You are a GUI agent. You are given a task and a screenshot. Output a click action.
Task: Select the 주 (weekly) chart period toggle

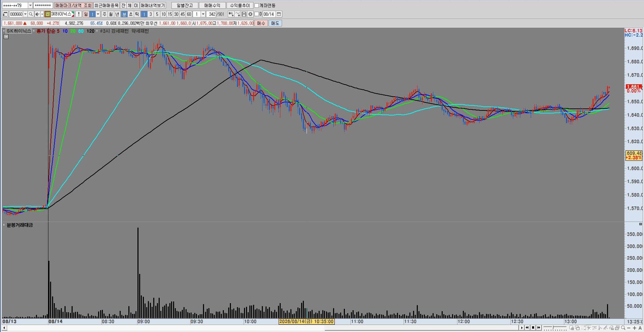click(x=104, y=14)
